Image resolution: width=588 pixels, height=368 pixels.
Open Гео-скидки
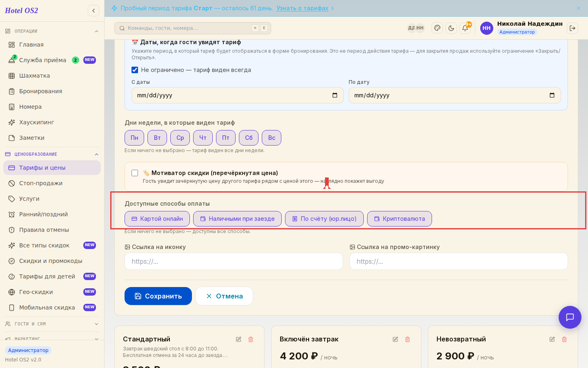(x=52, y=292)
